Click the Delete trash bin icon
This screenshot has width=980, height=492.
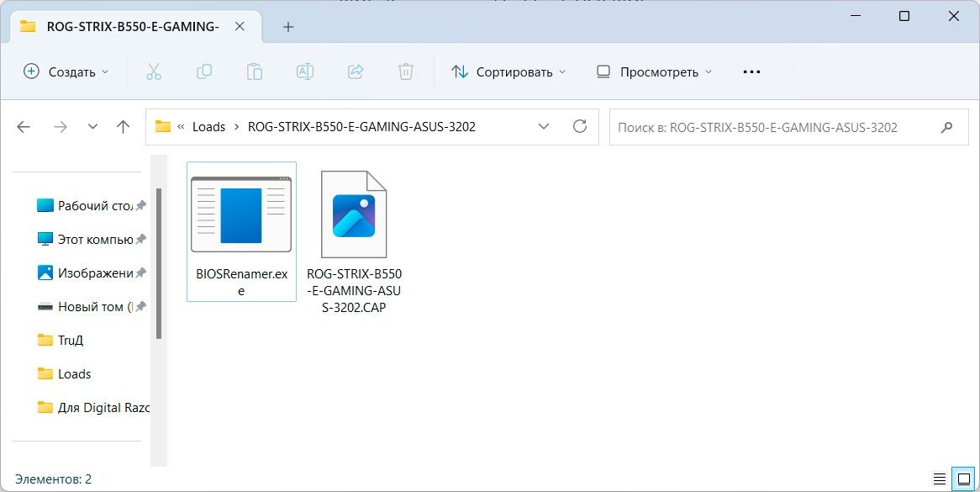pos(405,72)
